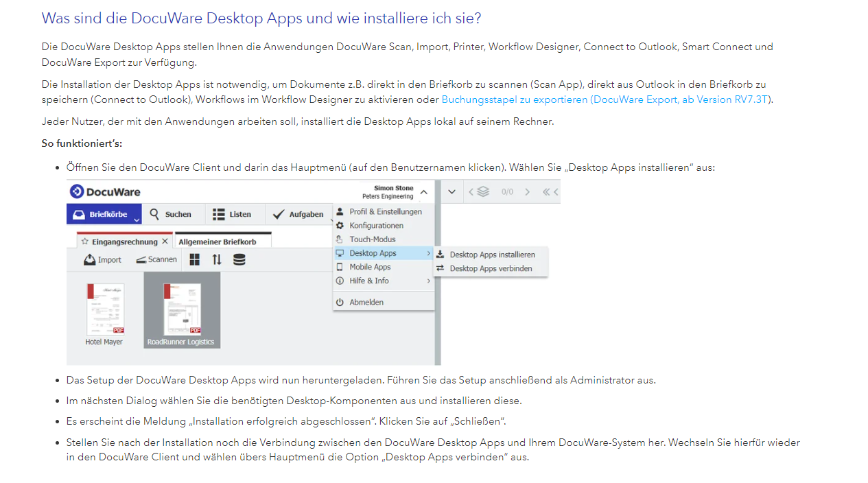The image size is (868, 483).
Task: Collapse the Simon Stone user menu chevron
Action: [424, 192]
